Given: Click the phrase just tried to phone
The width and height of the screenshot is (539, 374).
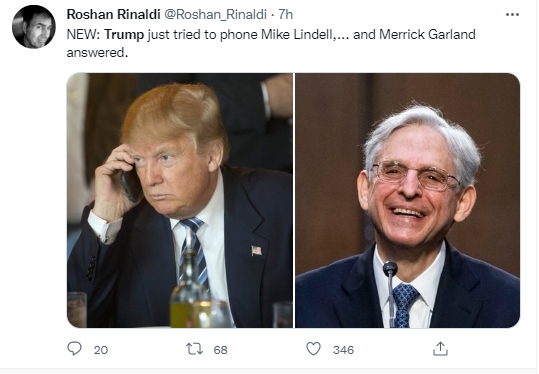Looking at the screenshot, I should click(x=203, y=35).
